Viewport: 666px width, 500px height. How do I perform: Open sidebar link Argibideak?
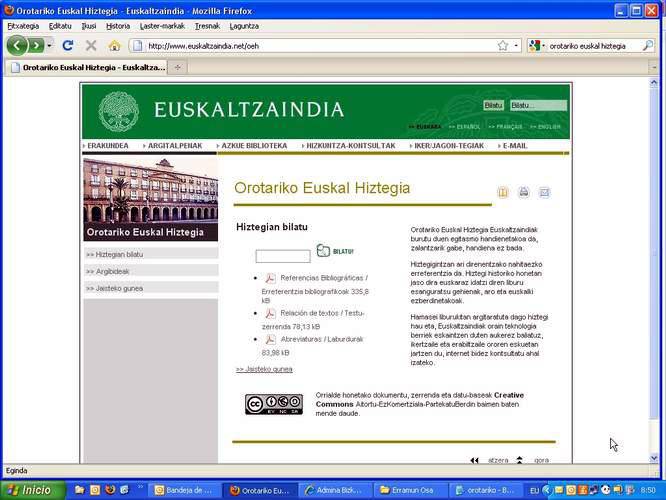point(151,271)
